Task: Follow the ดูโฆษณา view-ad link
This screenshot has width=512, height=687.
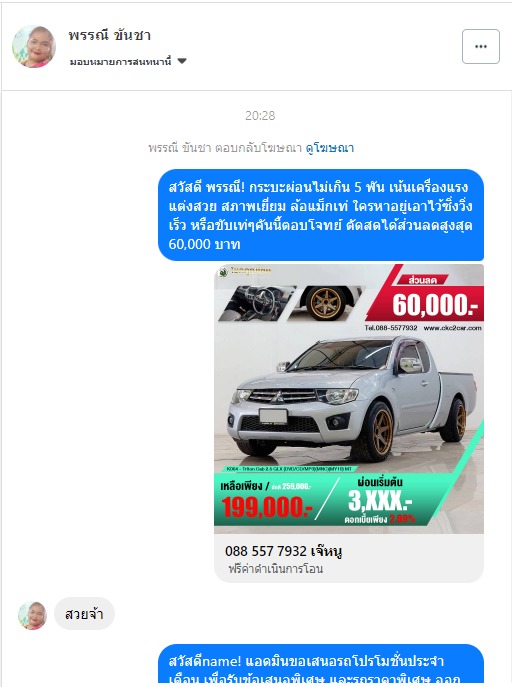Action: click(x=330, y=148)
